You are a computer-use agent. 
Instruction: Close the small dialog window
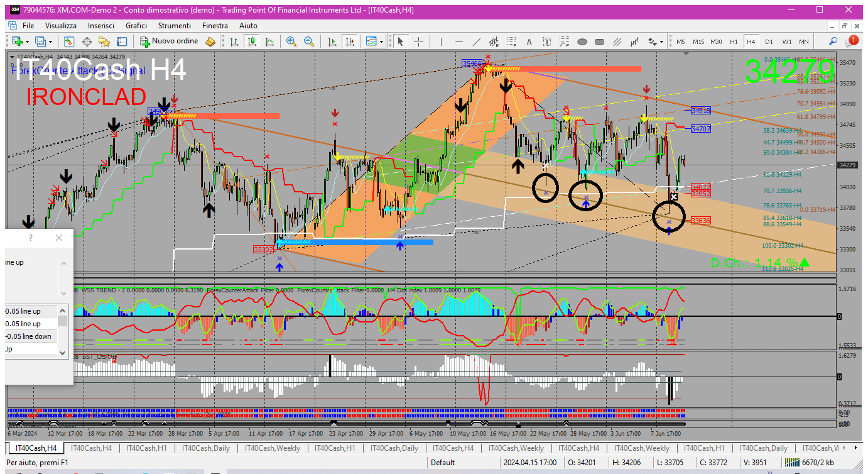pos(59,238)
